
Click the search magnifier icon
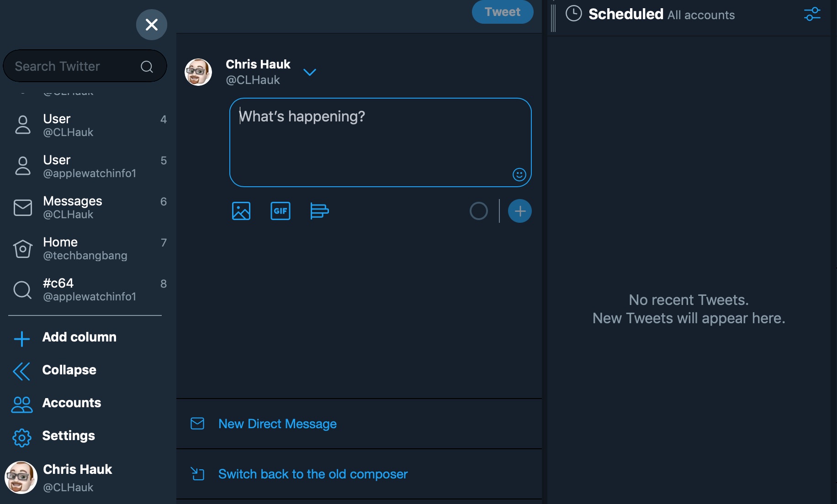(147, 67)
